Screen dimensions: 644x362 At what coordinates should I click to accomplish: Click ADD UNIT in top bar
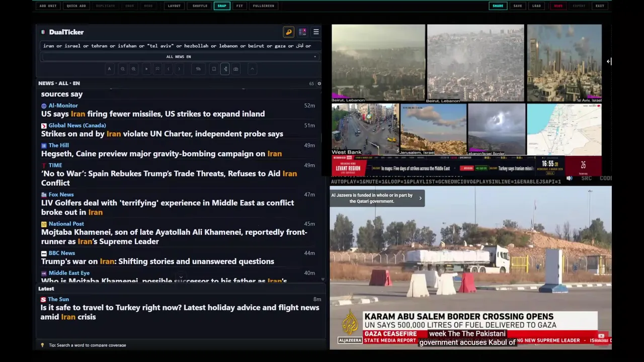point(48,6)
